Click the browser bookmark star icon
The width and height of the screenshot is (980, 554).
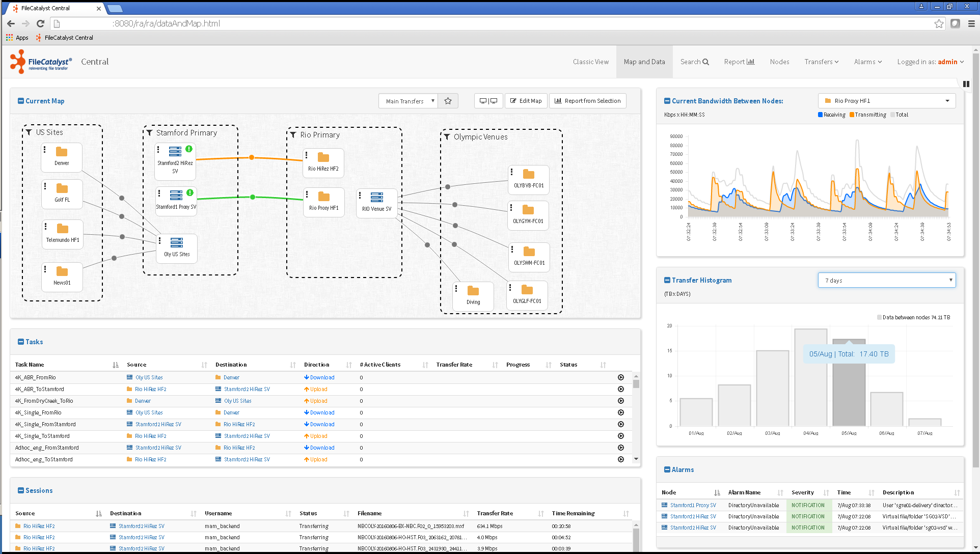click(x=939, y=23)
